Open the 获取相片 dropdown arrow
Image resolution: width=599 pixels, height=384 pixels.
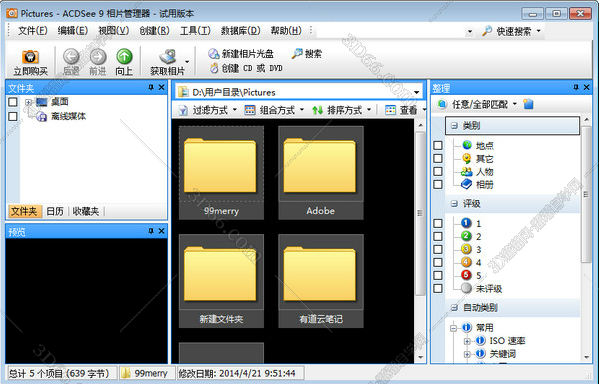pyautogui.click(x=187, y=62)
